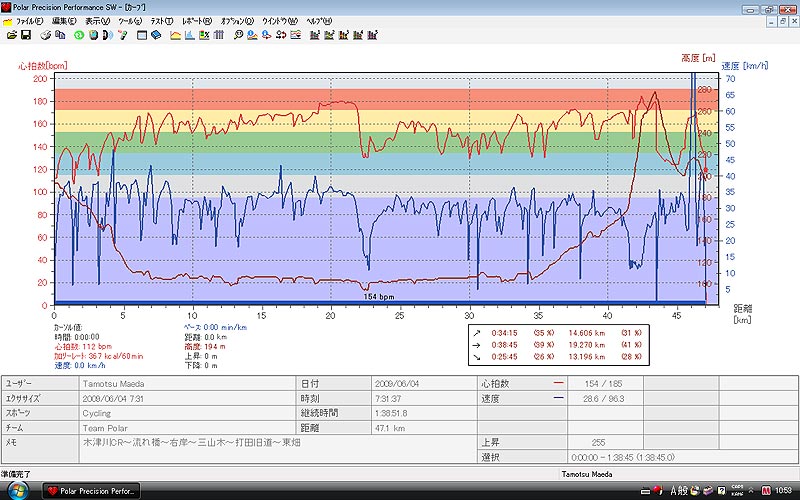The width and height of the screenshot is (800, 500).
Task: Click the 154 bpm label on the chart
Action: (x=379, y=296)
